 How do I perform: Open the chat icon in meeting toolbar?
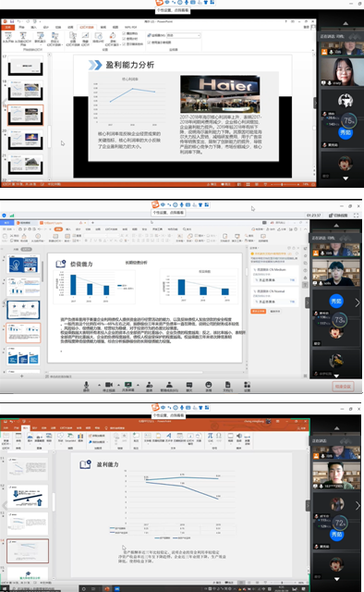pos(189,385)
